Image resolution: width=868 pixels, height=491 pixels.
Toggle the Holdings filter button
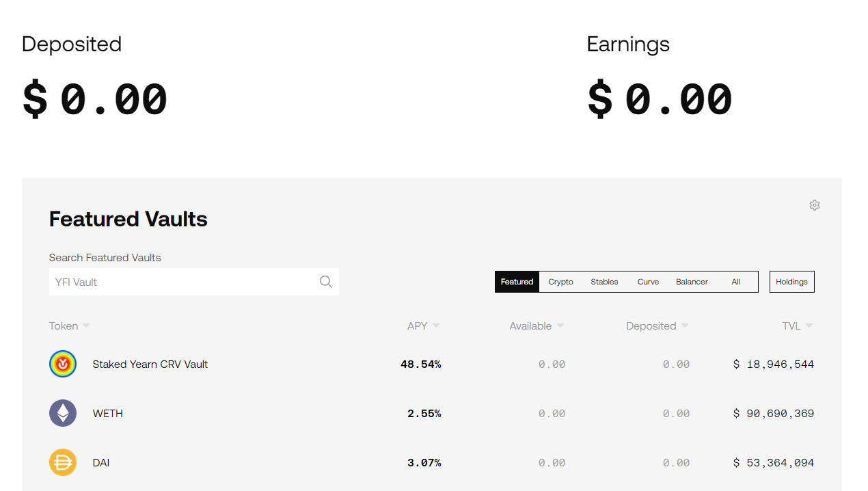pyautogui.click(x=791, y=282)
